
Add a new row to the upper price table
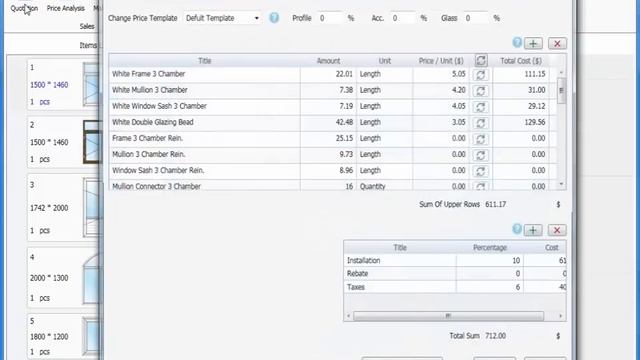tap(533, 43)
